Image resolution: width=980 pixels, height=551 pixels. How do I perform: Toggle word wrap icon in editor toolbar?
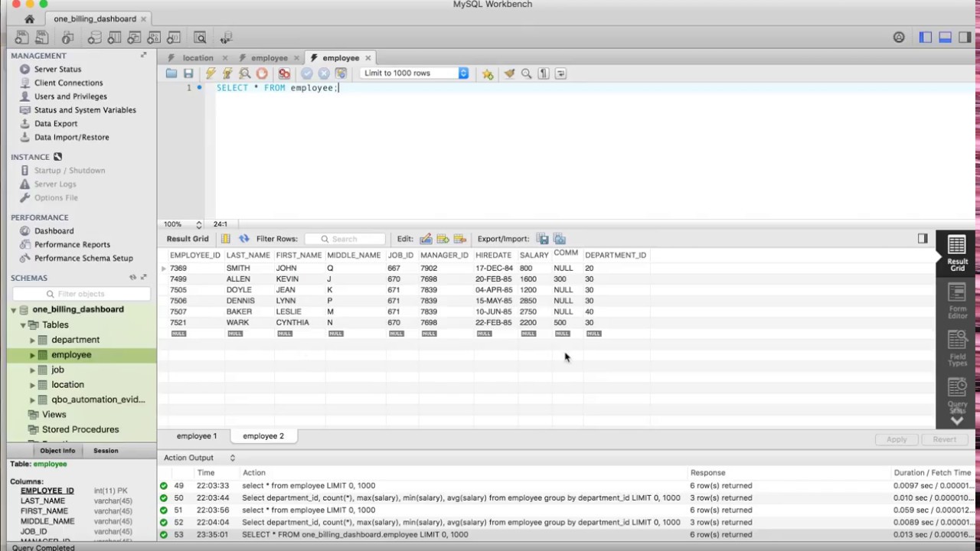pos(560,73)
